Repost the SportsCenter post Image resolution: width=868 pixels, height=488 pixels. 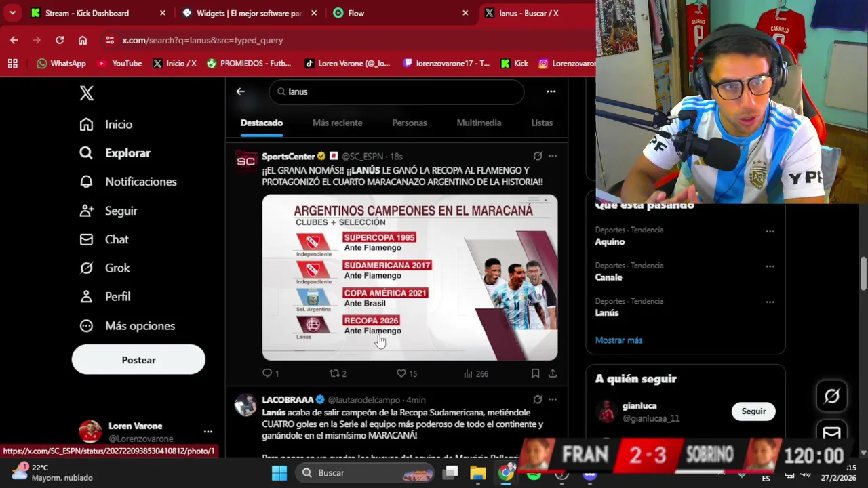(338, 373)
